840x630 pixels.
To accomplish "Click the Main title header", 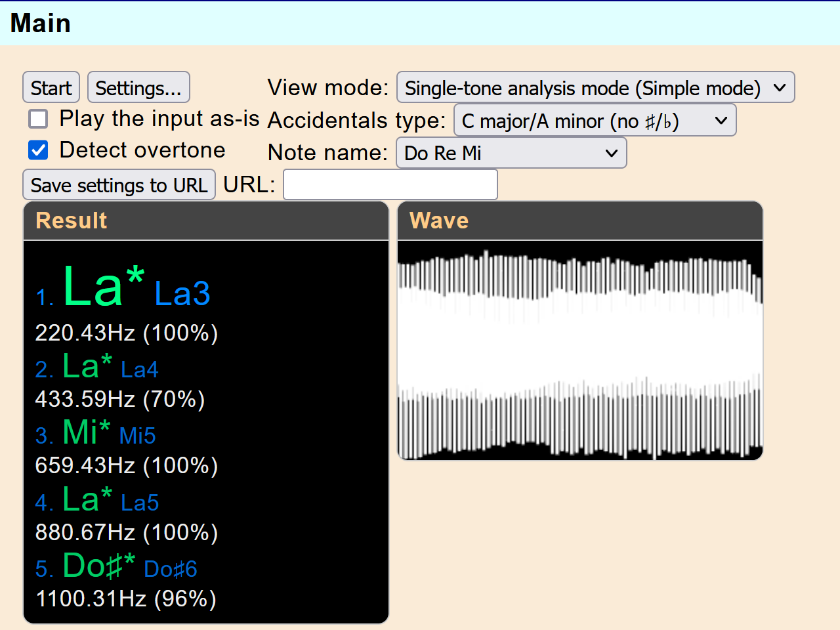I will coord(40,23).
